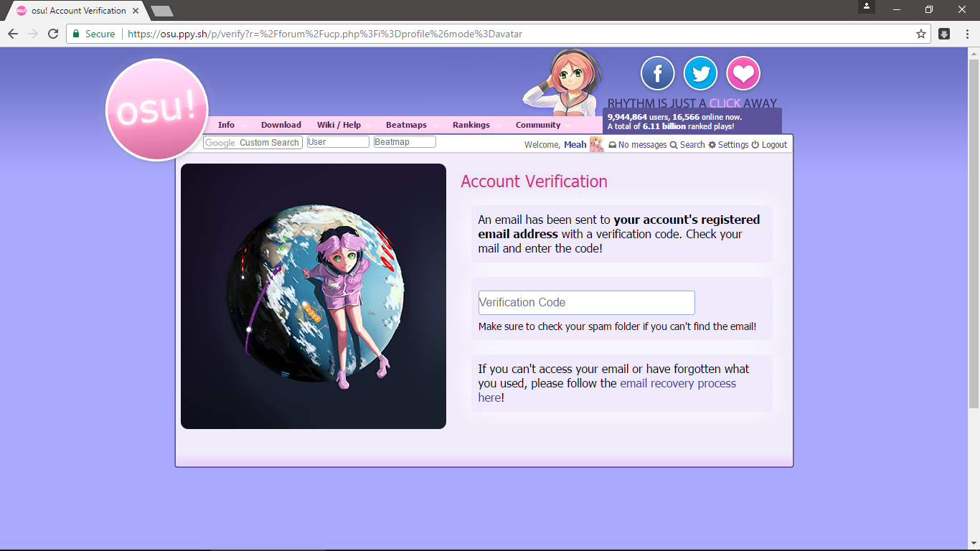The height and width of the screenshot is (551, 980).
Task: Select the osu! Account Verification browser tab
Action: (x=77, y=11)
